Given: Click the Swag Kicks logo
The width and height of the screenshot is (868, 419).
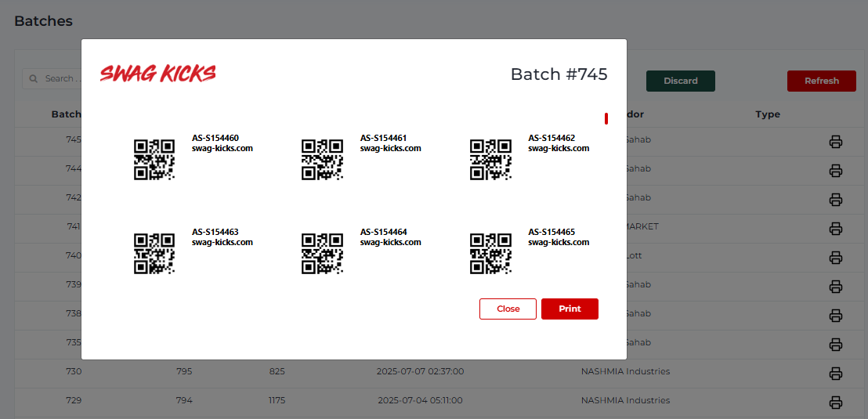Looking at the screenshot, I should click(x=158, y=74).
